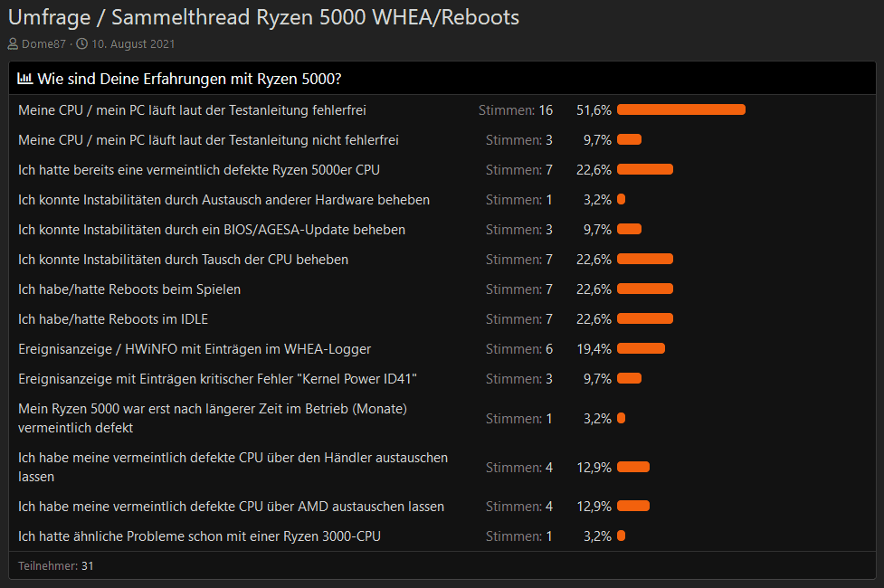Click Stimmen: 7 for Reboots im IDLE row
Viewport: 884px width, 588px height.
point(519,319)
